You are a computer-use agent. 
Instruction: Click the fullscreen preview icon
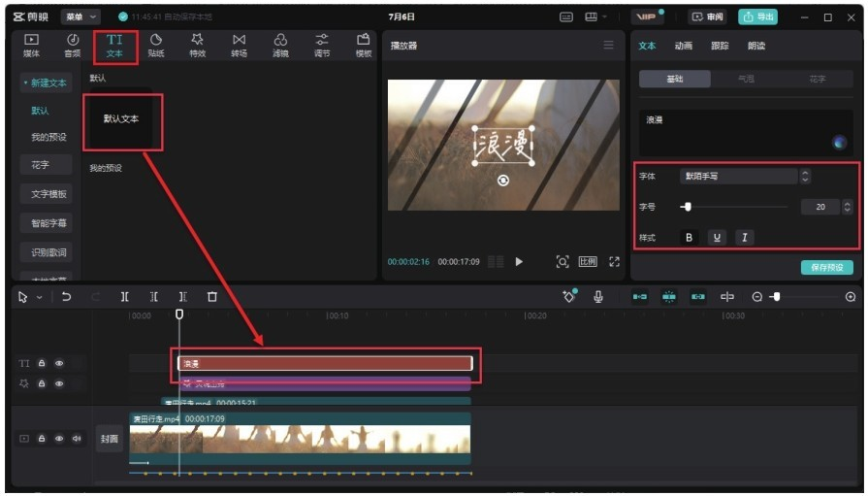pos(615,261)
